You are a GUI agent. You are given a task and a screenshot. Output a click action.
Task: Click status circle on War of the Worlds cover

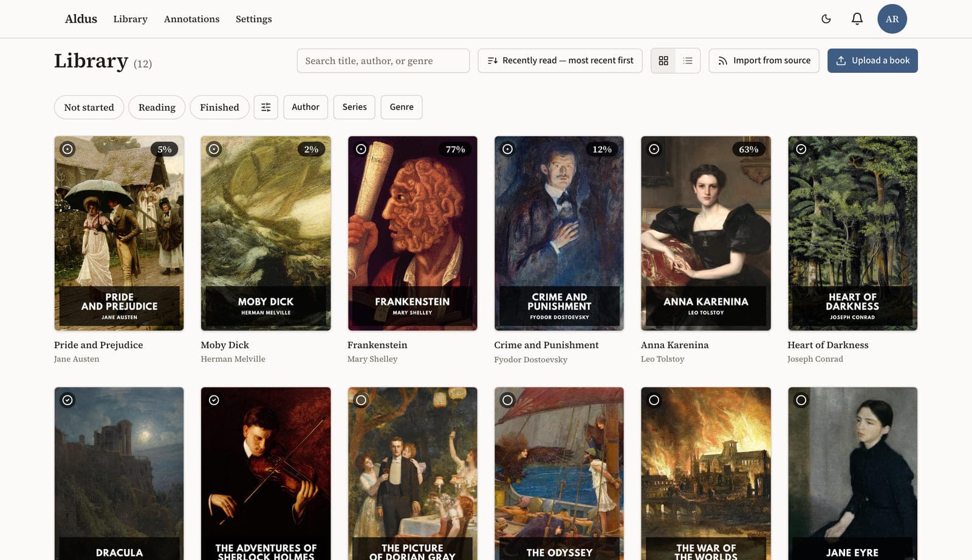pyautogui.click(x=654, y=400)
